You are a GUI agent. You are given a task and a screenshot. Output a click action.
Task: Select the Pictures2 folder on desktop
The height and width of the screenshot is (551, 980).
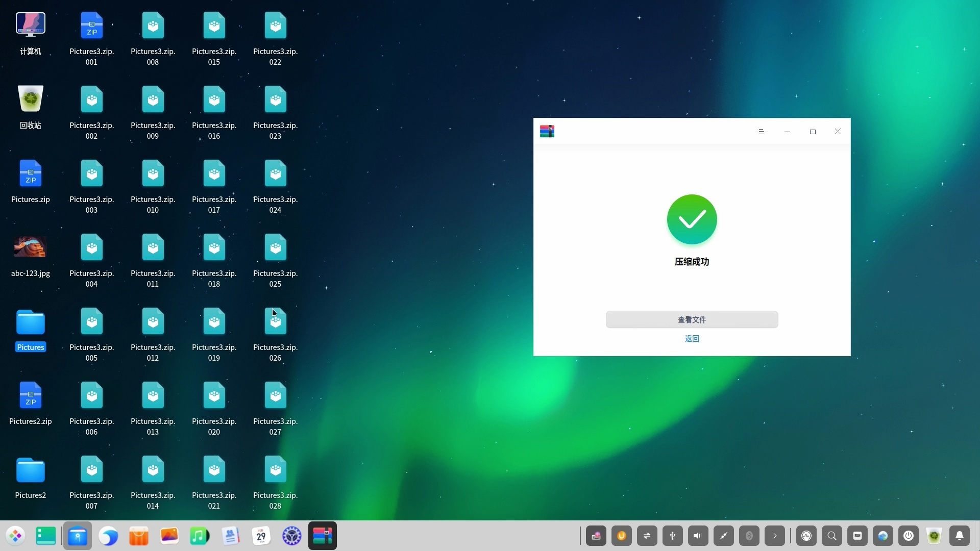[x=31, y=478]
